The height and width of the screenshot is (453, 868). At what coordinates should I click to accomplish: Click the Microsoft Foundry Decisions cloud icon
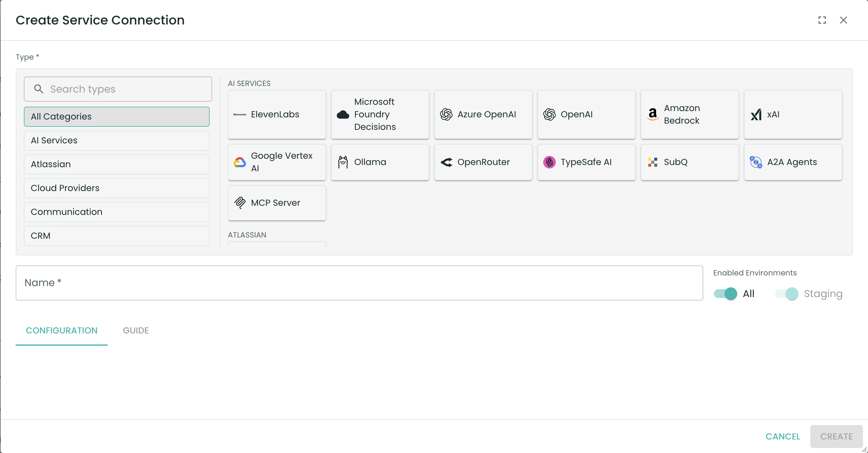[x=343, y=115]
